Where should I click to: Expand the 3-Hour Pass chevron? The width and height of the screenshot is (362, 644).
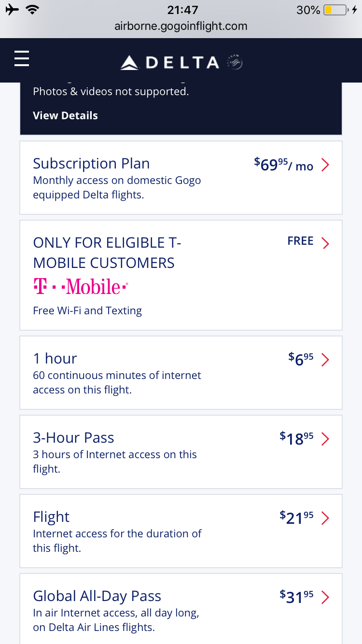pos(325,438)
